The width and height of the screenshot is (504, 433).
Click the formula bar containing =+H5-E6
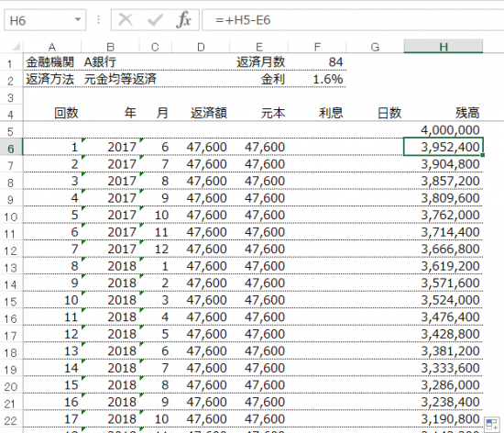353,20
